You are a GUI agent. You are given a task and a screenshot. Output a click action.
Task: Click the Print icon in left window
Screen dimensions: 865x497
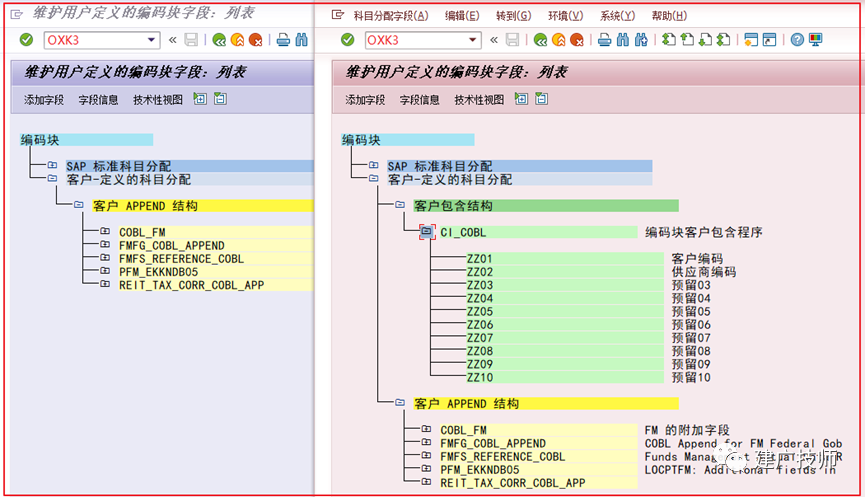point(283,40)
